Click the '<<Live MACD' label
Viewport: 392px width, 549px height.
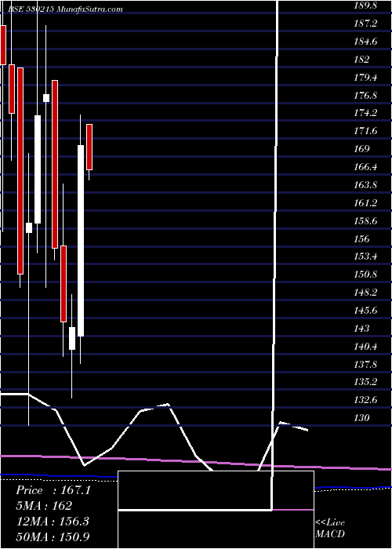click(330, 529)
